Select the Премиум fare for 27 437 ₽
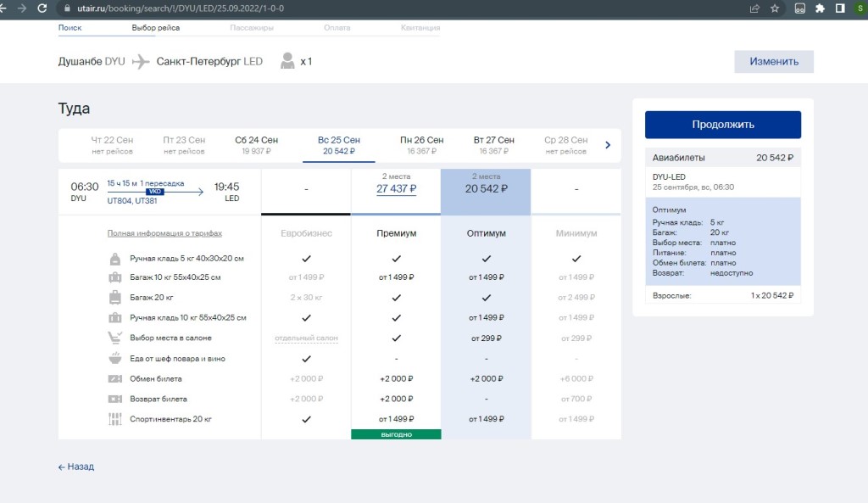Screen dimensions: 868x503 tap(396, 189)
